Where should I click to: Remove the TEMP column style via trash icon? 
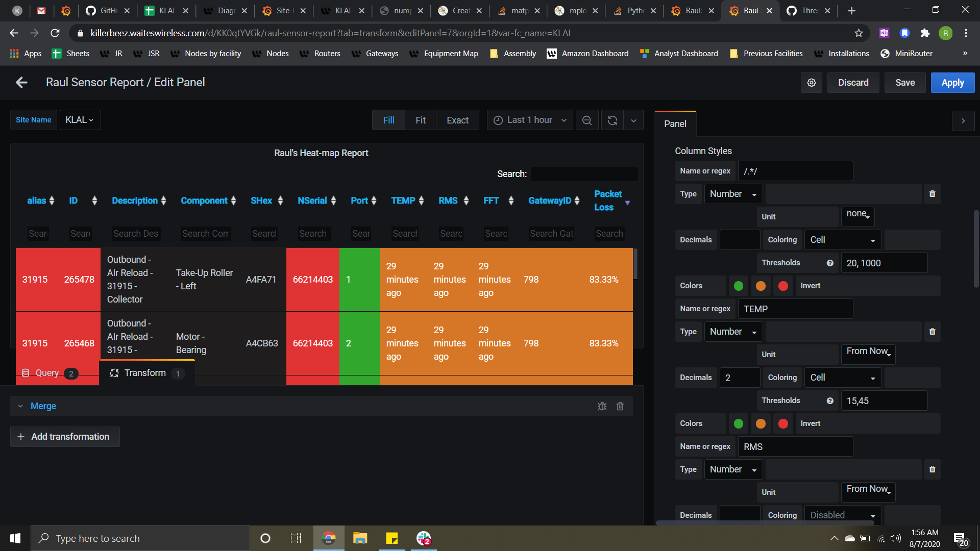932,331
